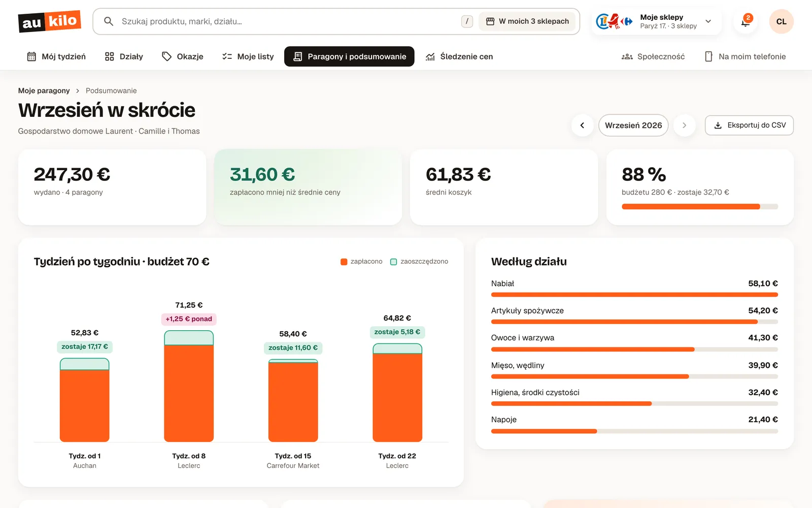Go to next month arrow
The height and width of the screenshot is (508, 812).
[x=684, y=125]
